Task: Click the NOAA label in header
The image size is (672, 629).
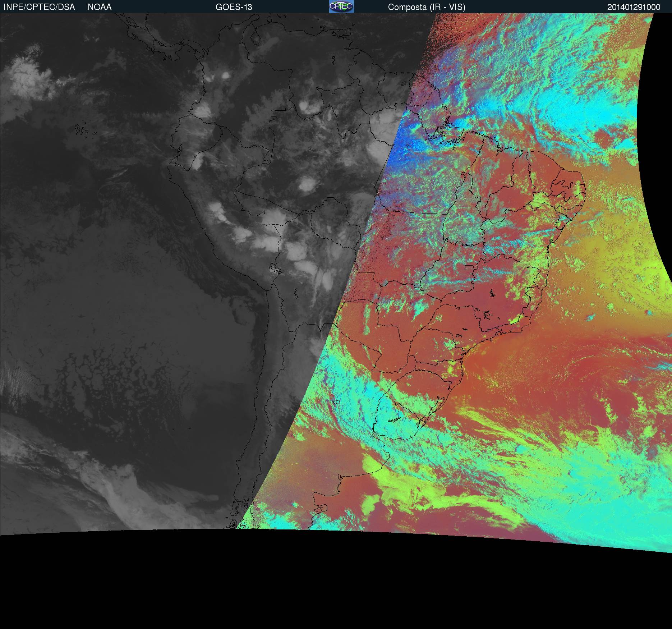Action: coord(100,7)
